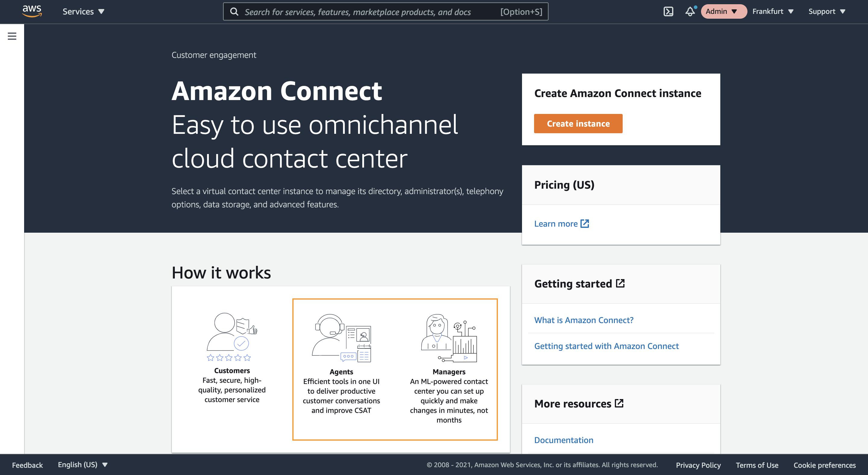Click the Managers label text

[449, 372]
